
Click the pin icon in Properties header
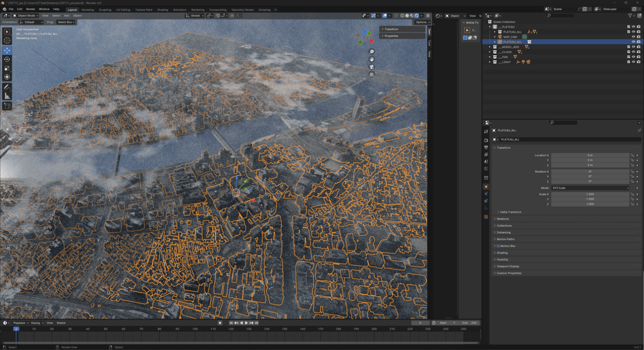[x=639, y=130]
